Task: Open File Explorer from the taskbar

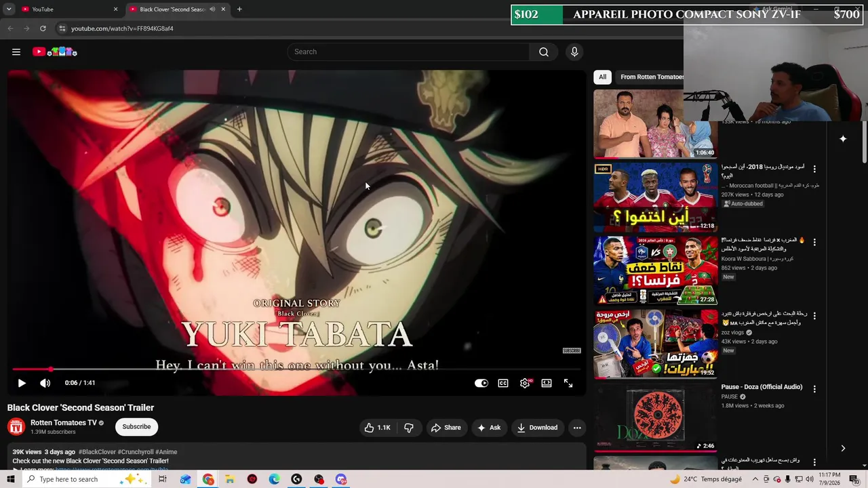Action: [230, 479]
